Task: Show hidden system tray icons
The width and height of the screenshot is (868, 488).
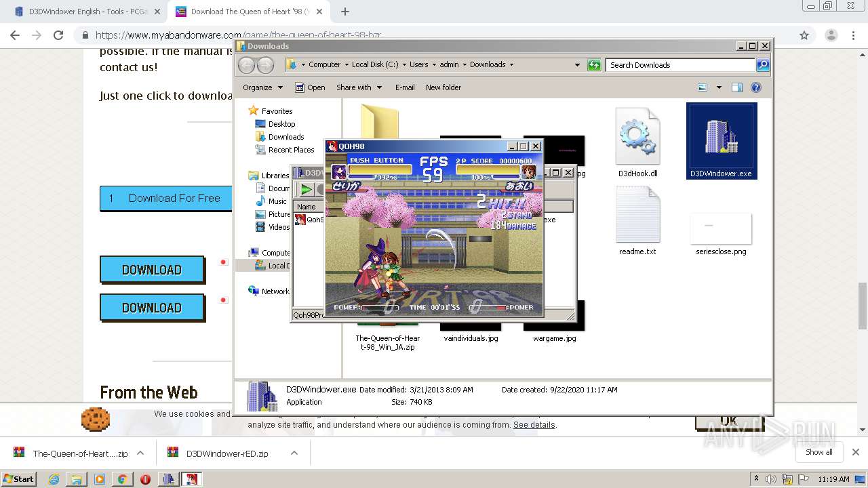Action: point(756,479)
